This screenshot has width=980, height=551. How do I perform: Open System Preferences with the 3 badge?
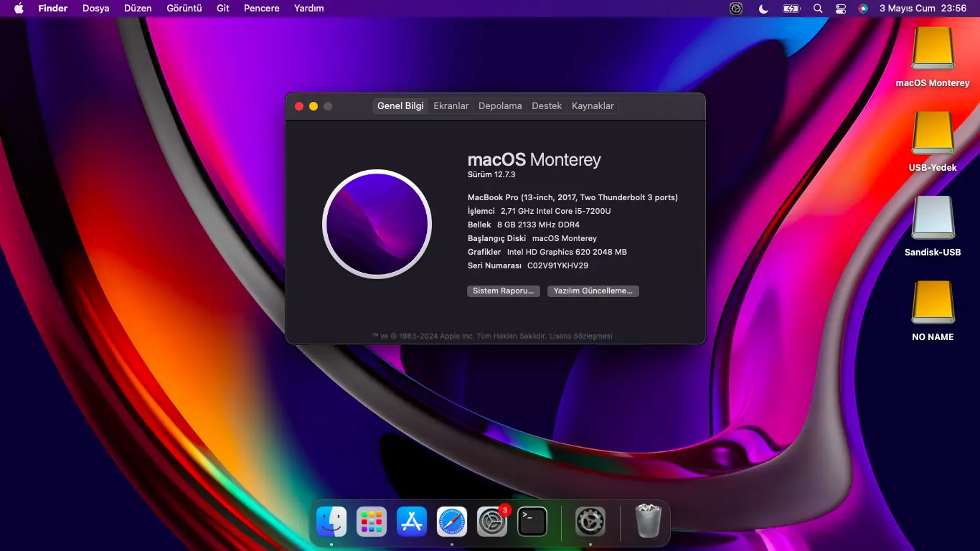click(492, 522)
